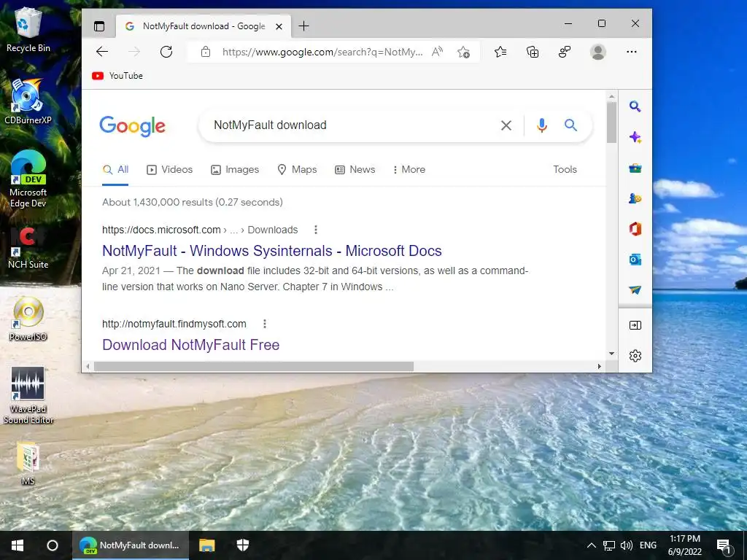The width and height of the screenshot is (747, 560).
Task: Open Download NotMyFault Free result
Action: [x=190, y=345]
